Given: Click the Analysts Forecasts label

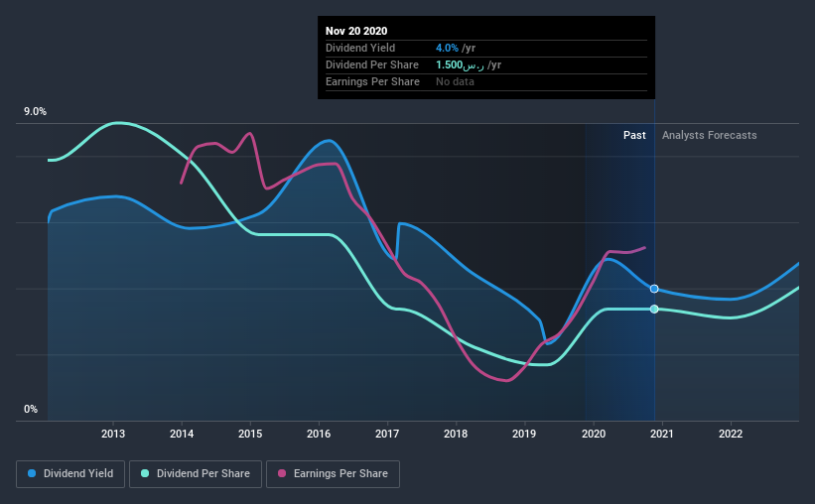Looking at the screenshot, I should point(710,135).
